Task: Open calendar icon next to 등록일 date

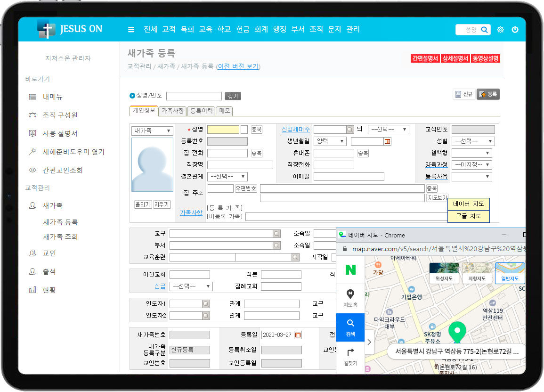Action: click(298, 335)
